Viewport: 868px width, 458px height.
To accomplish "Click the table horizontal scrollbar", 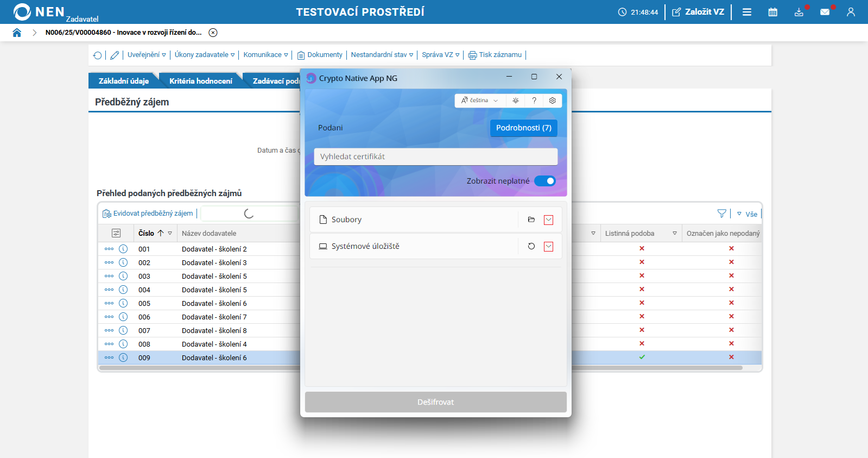I will [421, 368].
